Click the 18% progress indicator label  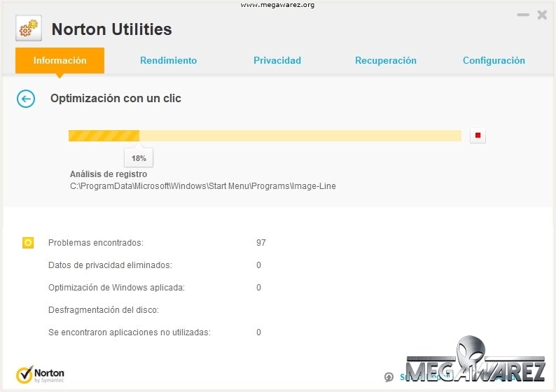pos(139,158)
